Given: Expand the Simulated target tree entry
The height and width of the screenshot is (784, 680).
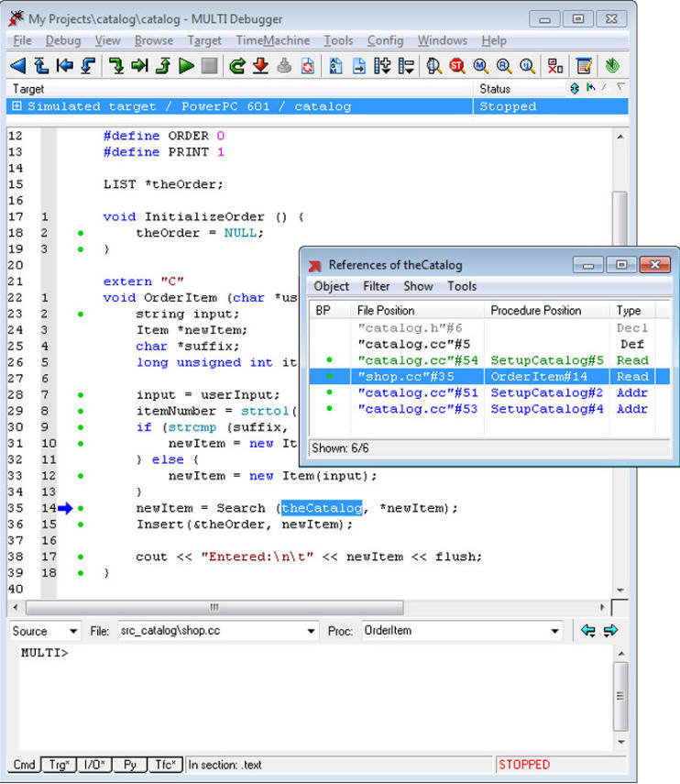Looking at the screenshot, I should tap(16, 106).
